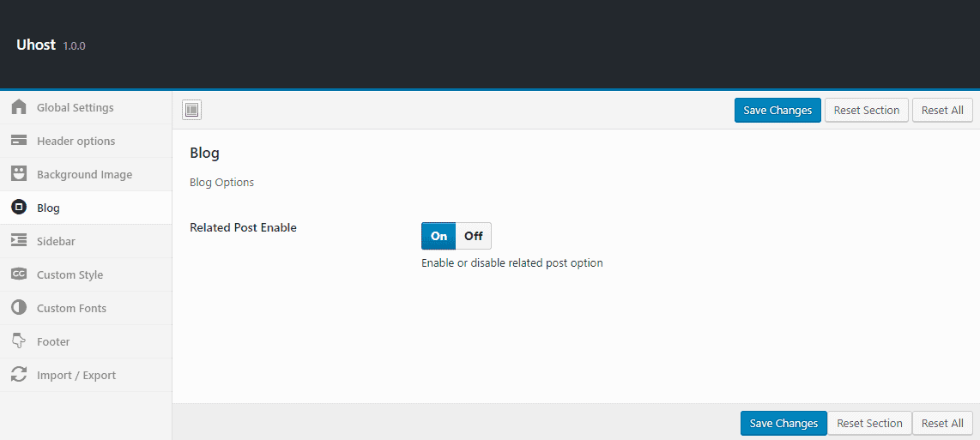Turn Related Post Enable to On
980x440 pixels.
439,236
